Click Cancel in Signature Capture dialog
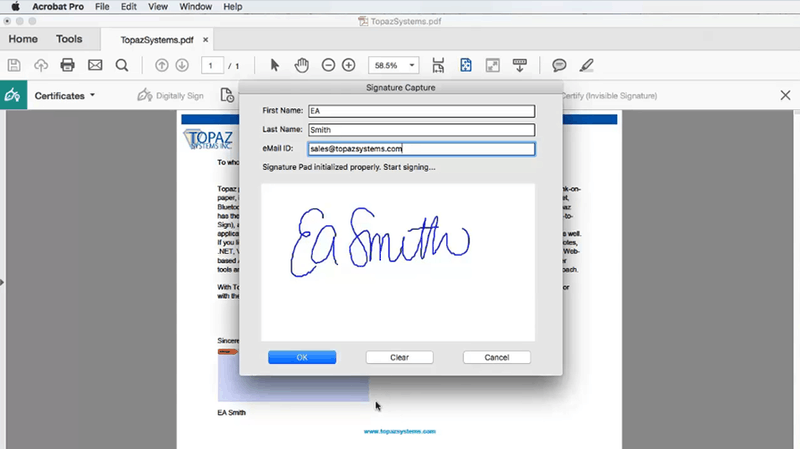Viewport: 800px width, 449px height. (497, 357)
